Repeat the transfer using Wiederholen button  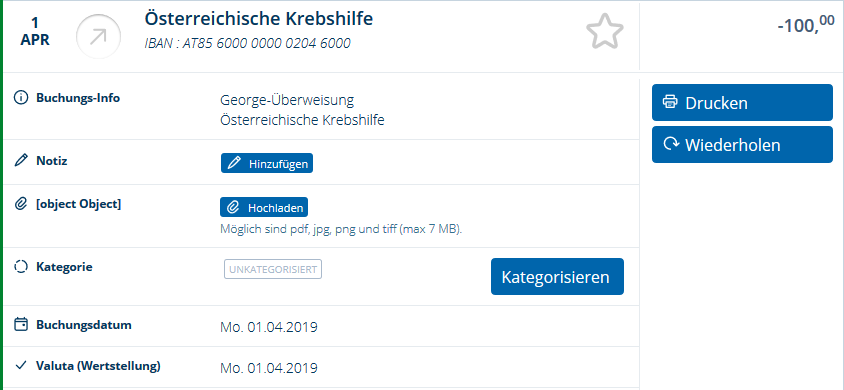click(742, 144)
